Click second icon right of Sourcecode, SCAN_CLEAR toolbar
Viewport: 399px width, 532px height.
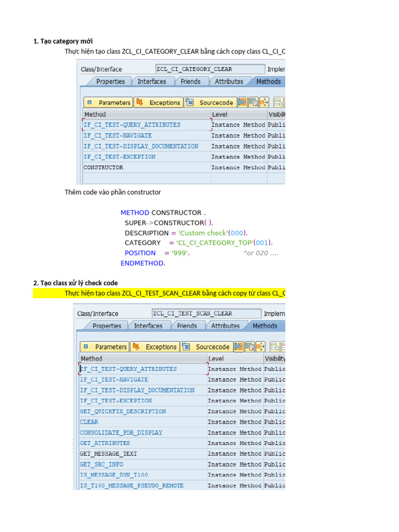coord(250,347)
